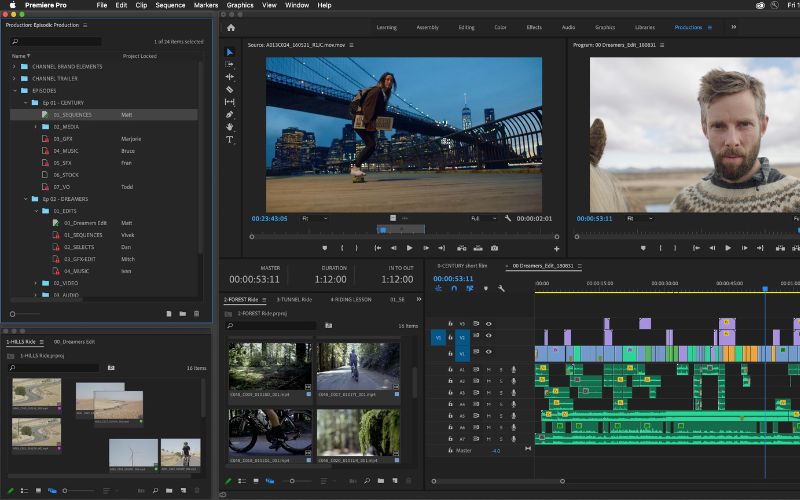Click Source monitor timecode 00:23:43:05
The width and height of the screenshot is (800, 500).
coord(269,218)
